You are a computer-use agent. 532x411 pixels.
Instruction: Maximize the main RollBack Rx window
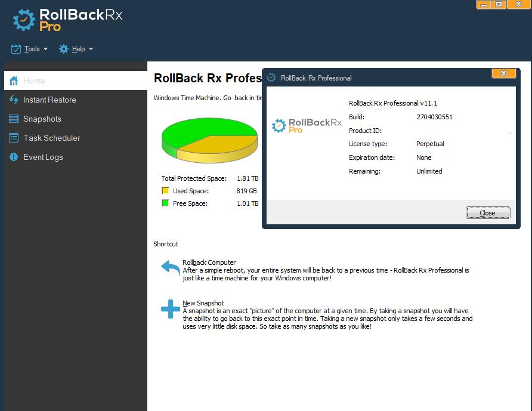[499, 4]
